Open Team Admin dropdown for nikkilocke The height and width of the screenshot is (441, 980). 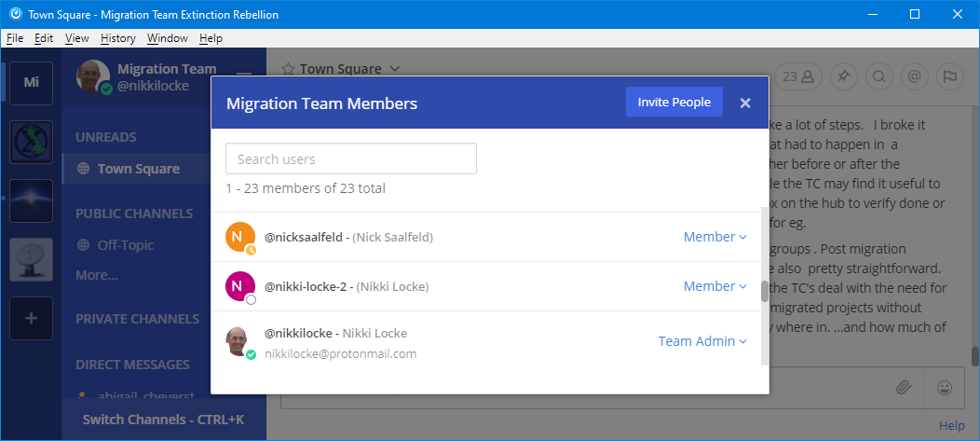tap(702, 341)
